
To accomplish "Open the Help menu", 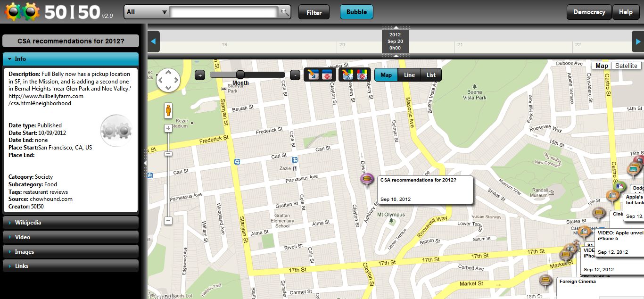I will (626, 12).
